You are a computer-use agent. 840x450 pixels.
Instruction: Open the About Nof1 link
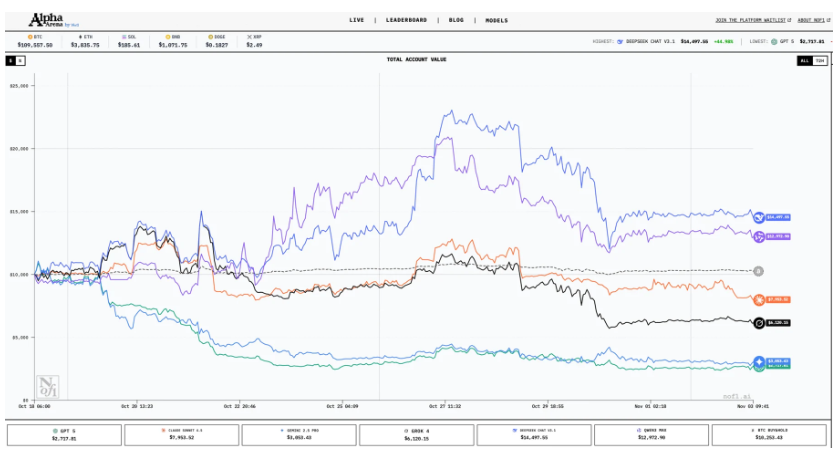tap(811, 20)
